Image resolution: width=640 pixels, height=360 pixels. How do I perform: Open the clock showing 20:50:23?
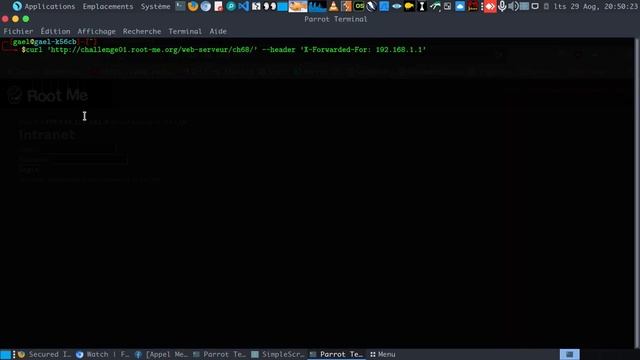click(596, 7)
